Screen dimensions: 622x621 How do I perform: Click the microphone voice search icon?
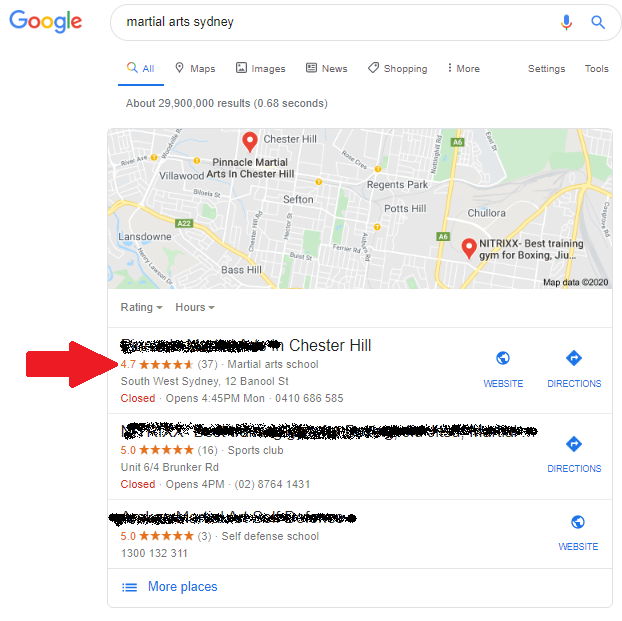(566, 22)
